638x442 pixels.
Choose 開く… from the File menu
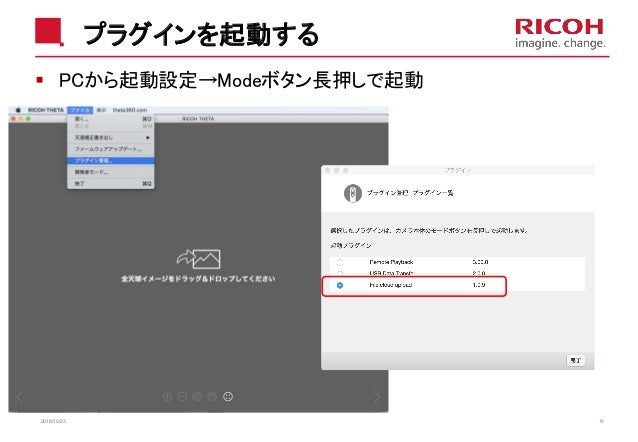pyautogui.click(x=111, y=119)
